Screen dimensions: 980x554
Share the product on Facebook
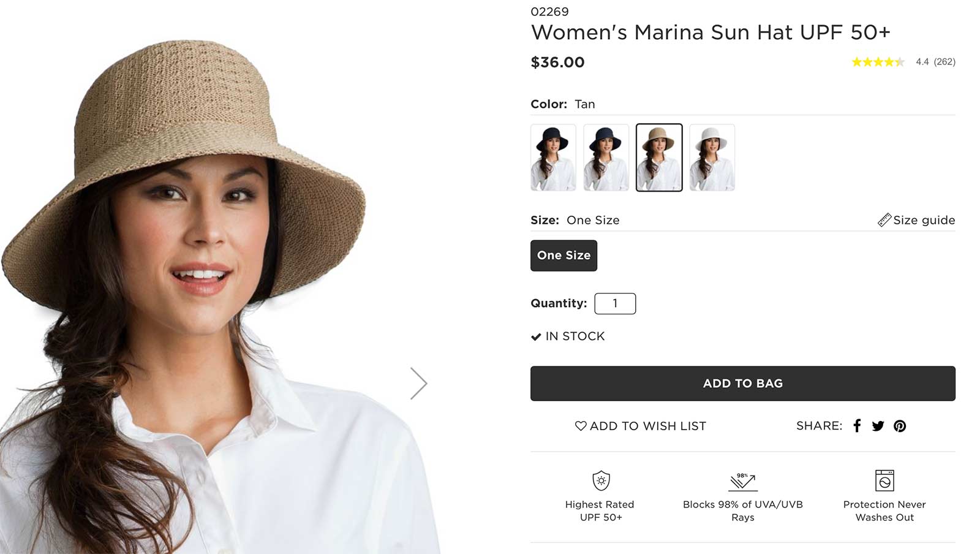tap(857, 425)
